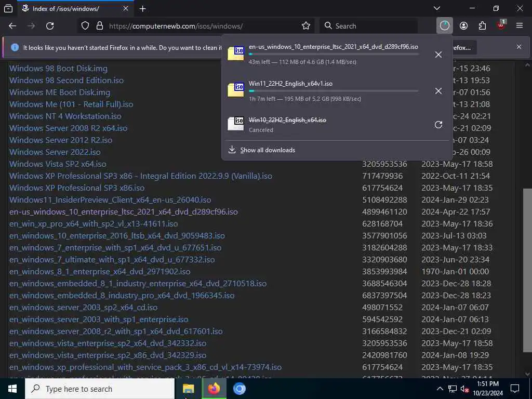This screenshot has width=532, height=399.
Task: Open the taskbar clock showing 1:51 PM
Action: click(x=488, y=389)
